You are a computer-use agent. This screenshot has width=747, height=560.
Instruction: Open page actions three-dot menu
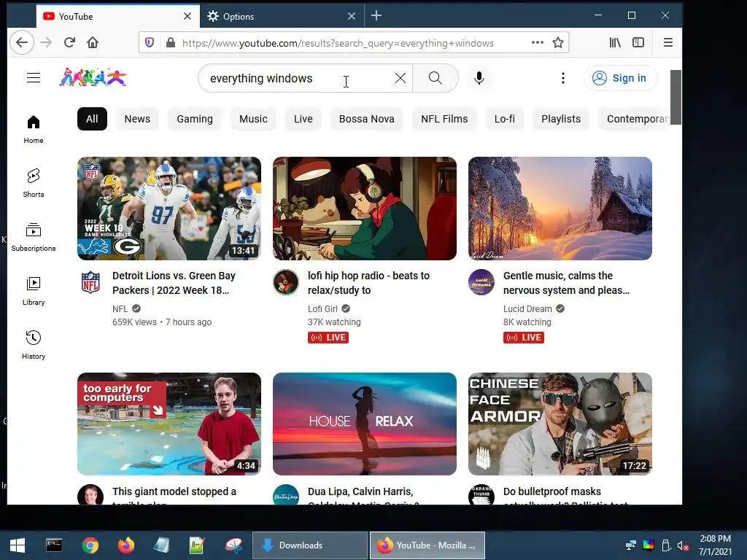pos(538,42)
